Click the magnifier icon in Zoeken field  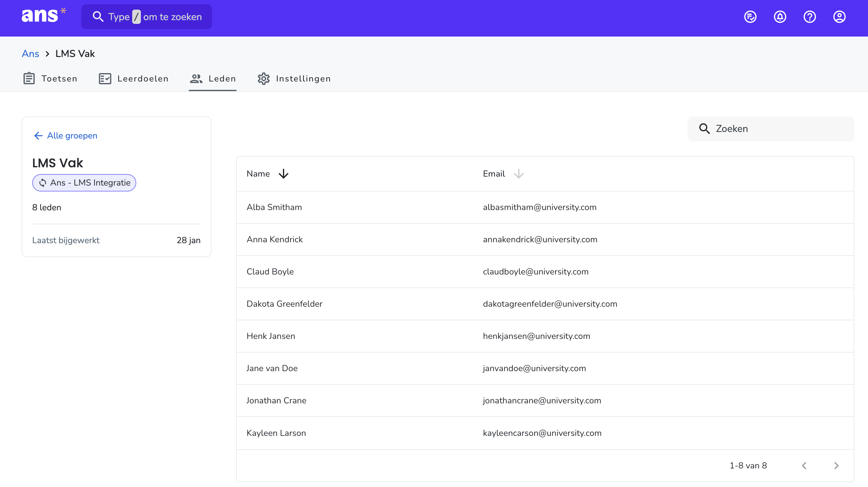704,129
